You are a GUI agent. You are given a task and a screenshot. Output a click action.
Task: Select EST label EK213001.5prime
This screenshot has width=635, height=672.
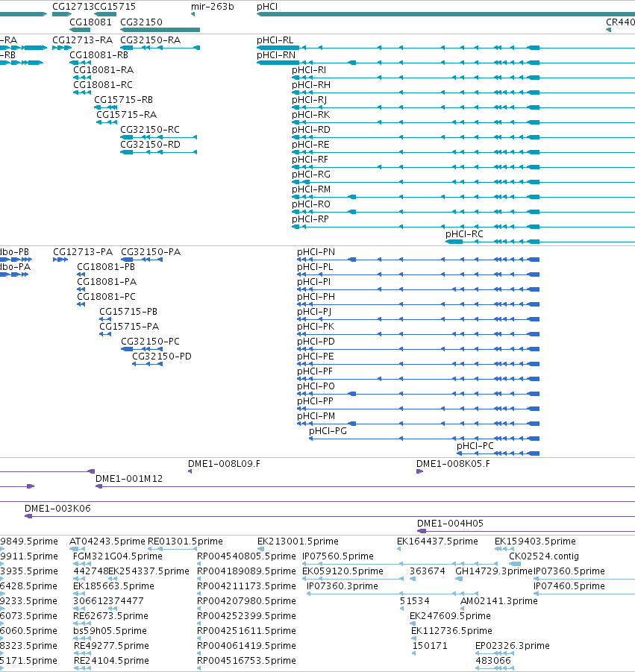298,541
